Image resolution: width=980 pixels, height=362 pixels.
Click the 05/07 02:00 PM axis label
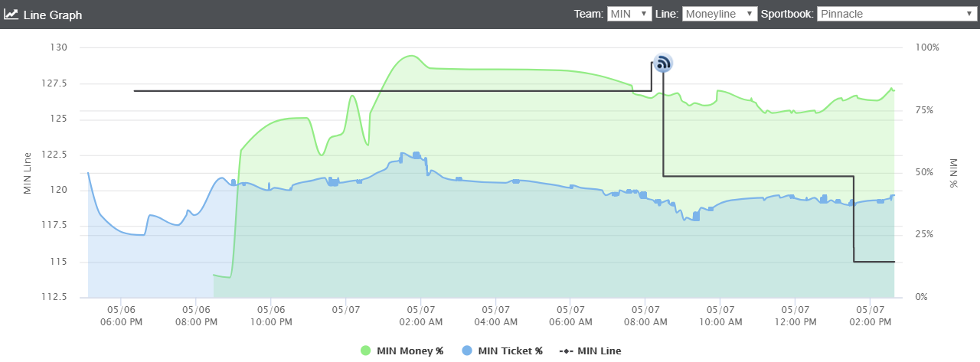870,316
